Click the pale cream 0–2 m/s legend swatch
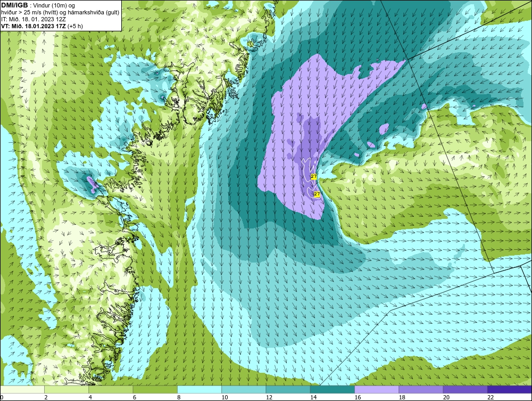 22,389
